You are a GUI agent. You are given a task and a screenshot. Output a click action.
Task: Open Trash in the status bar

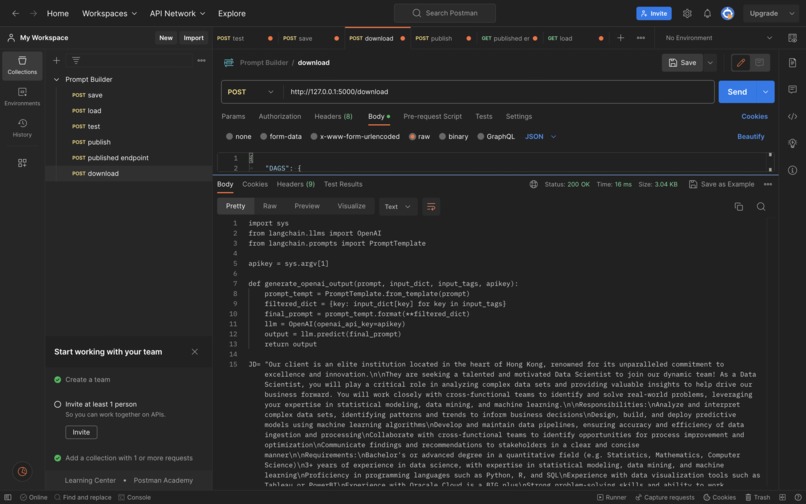pos(758,497)
